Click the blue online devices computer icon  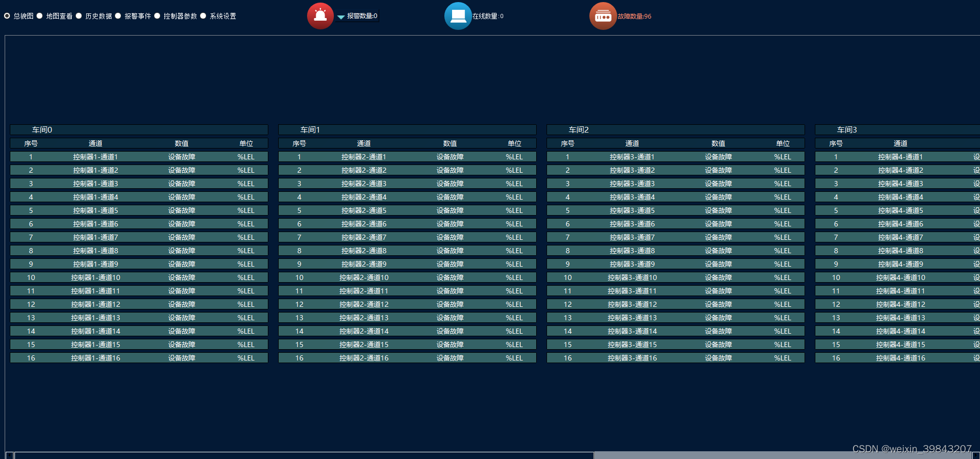click(458, 16)
